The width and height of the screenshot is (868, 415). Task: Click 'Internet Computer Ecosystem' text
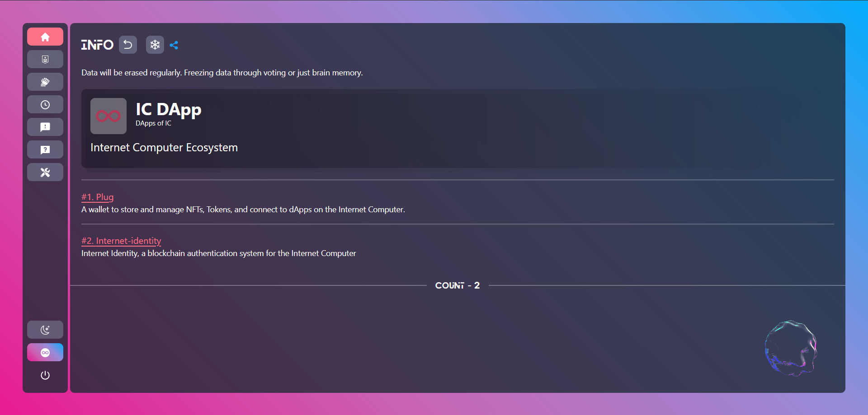point(164,148)
